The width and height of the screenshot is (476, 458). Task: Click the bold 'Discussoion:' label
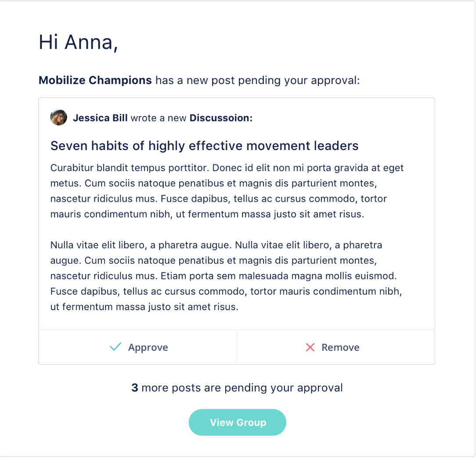coord(221,118)
